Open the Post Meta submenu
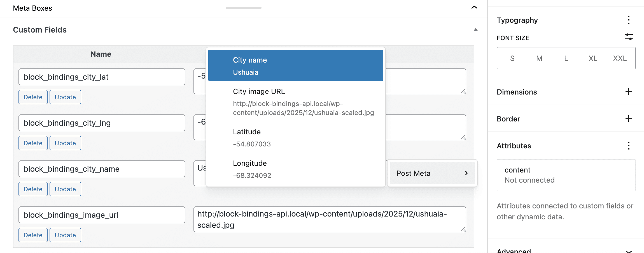This screenshot has width=644, height=253. [432, 173]
